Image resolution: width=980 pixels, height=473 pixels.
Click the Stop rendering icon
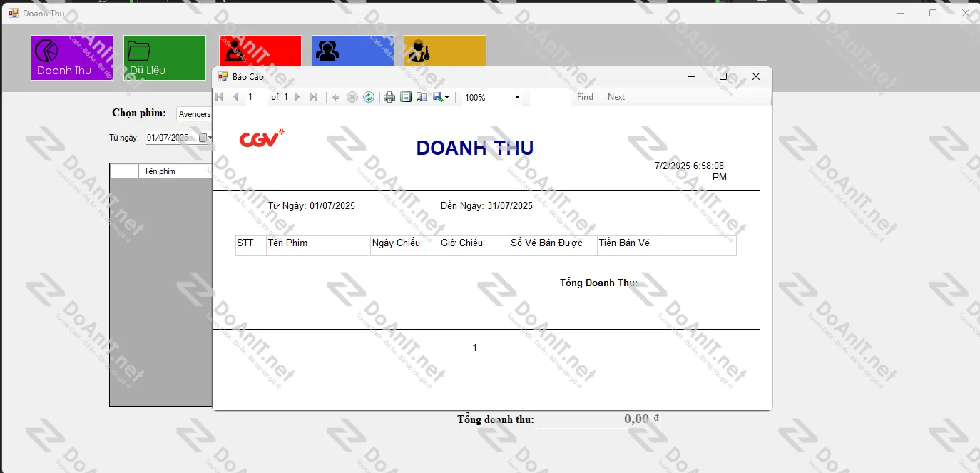[x=352, y=97]
